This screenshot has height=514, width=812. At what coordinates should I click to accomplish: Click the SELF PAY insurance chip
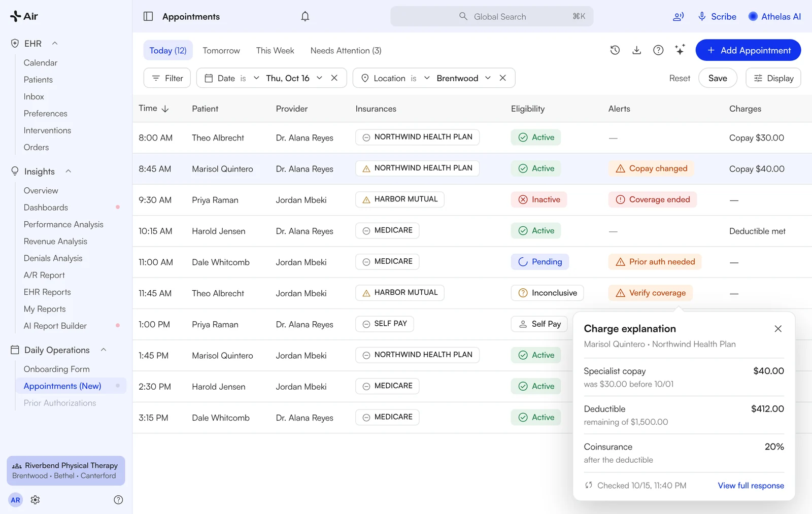click(x=385, y=324)
